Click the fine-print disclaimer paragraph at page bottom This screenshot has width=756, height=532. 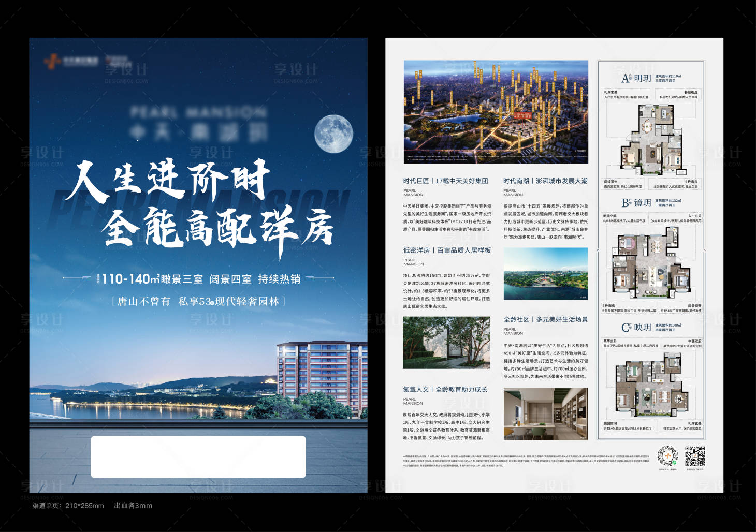pyautogui.click(x=526, y=461)
